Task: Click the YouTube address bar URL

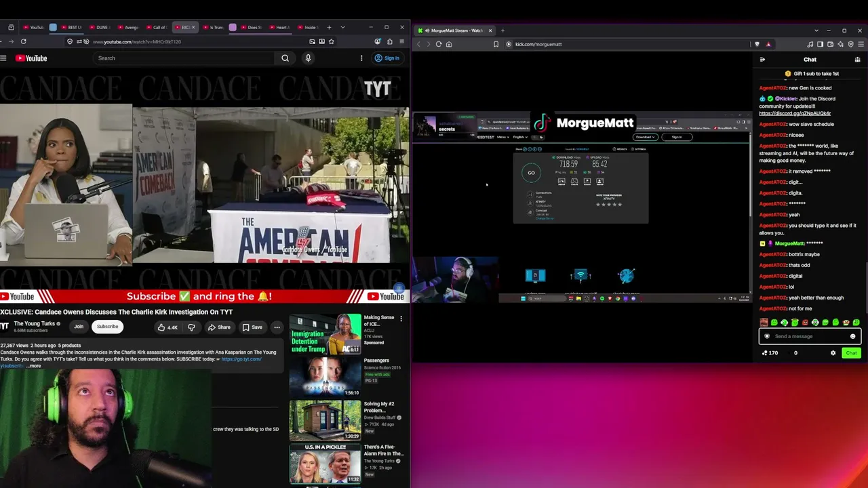Action: click(x=136, y=42)
